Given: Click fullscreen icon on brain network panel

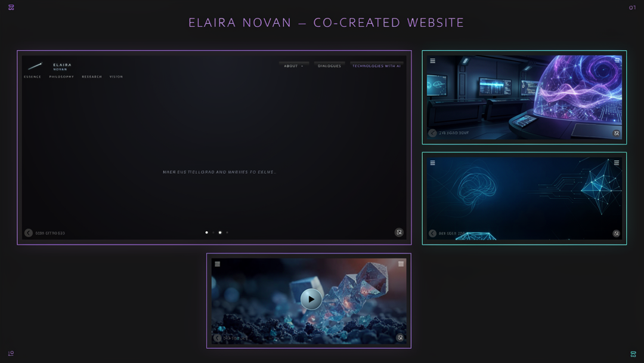Looking at the screenshot, I should [x=617, y=233].
